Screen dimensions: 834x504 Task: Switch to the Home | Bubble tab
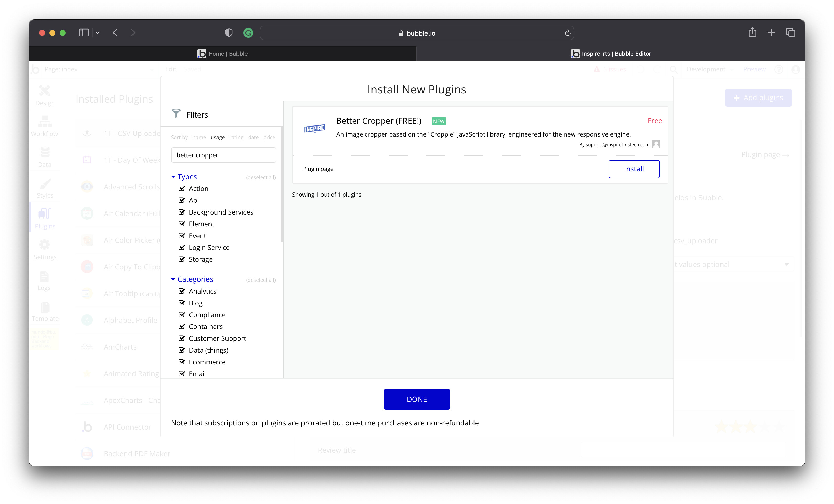click(222, 53)
